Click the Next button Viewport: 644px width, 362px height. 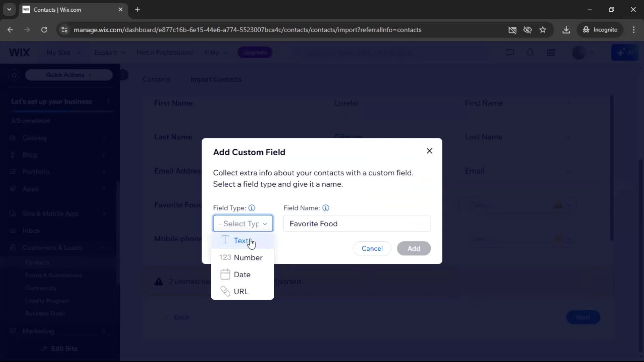pos(583,317)
